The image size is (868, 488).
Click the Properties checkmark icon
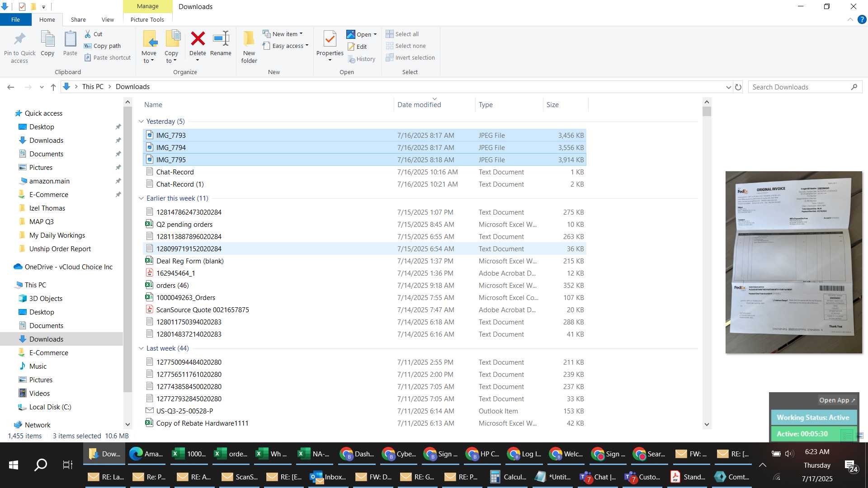(x=330, y=39)
